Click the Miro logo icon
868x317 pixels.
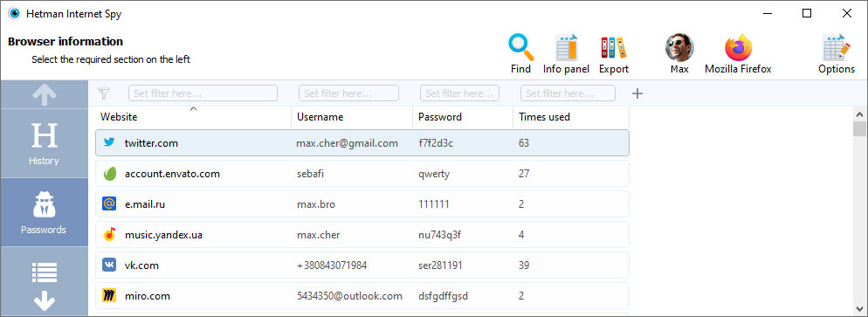coord(109,296)
